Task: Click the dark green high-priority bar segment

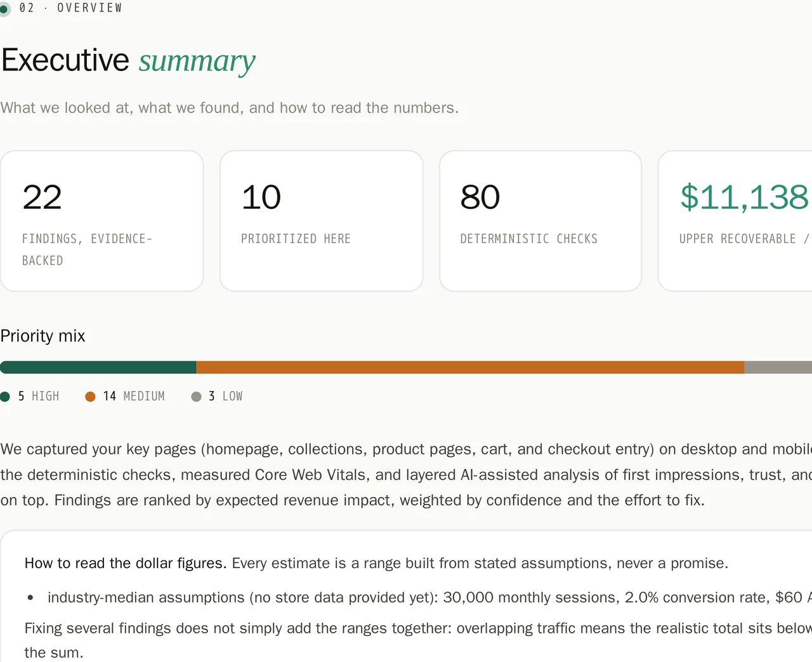Action: tap(98, 367)
